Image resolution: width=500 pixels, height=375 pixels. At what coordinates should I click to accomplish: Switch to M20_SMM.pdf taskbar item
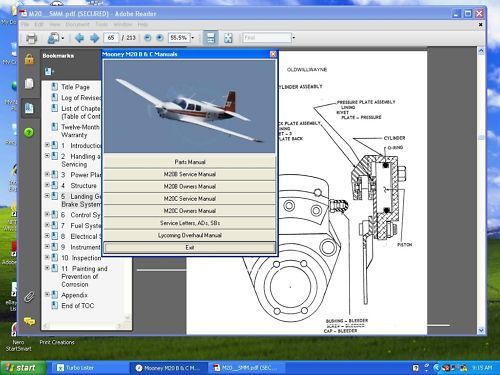[247, 368]
